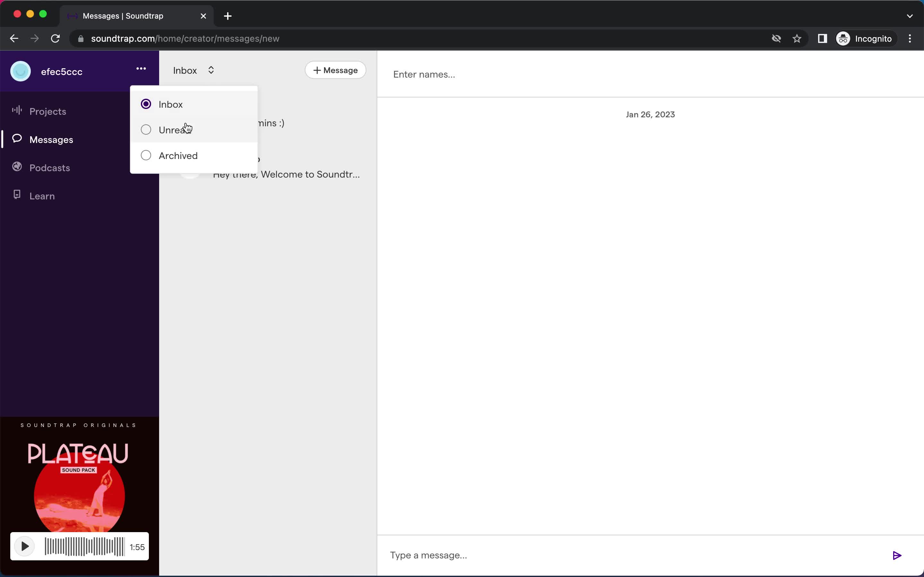Click the Archived menu item
This screenshot has width=924, height=577.
pyautogui.click(x=178, y=155)
